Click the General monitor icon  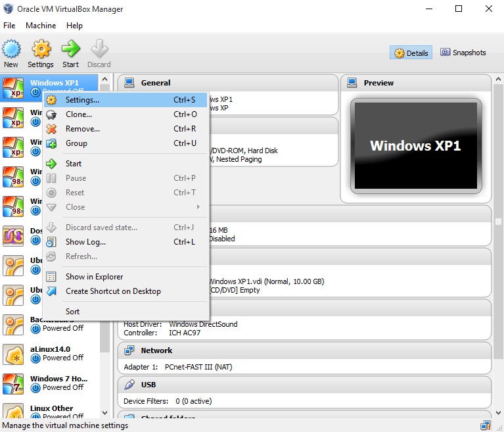point(129,83)
